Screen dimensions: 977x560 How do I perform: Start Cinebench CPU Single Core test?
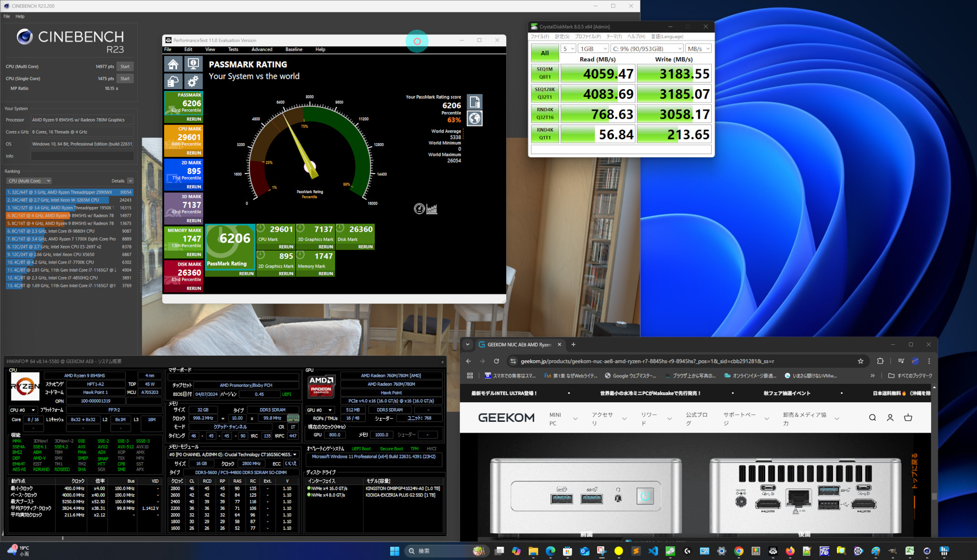pos(125,78)
